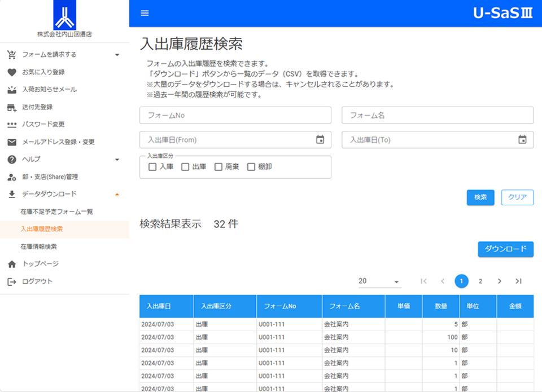Click the クリア button
This screenshot has width=542, height=392.
518,197
